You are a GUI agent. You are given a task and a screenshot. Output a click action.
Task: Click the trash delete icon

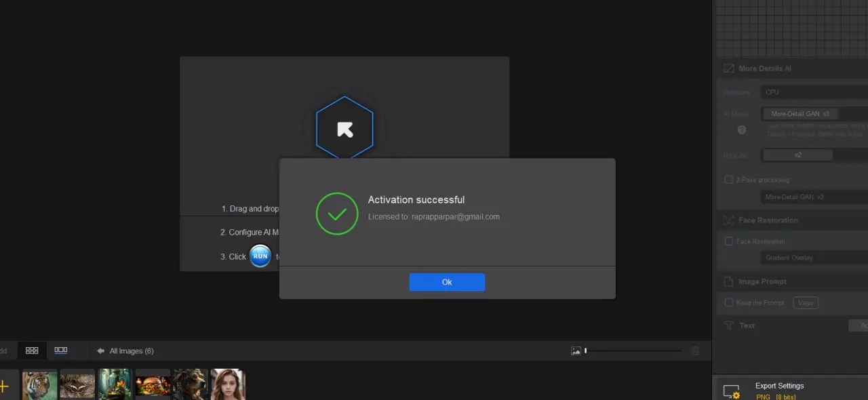pyautogui.click(x=695, y=351)
